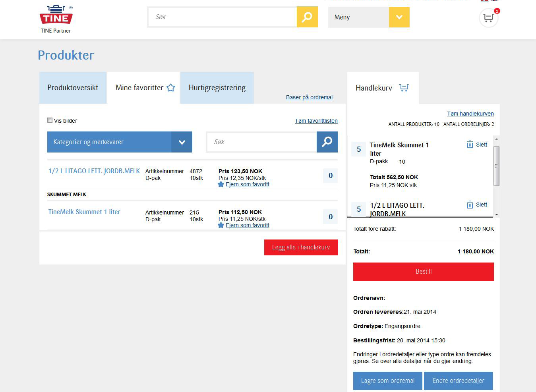Open product TineMelk Skummet 1 liter link
The image size is (536, 392).
(x=84, y=212)
